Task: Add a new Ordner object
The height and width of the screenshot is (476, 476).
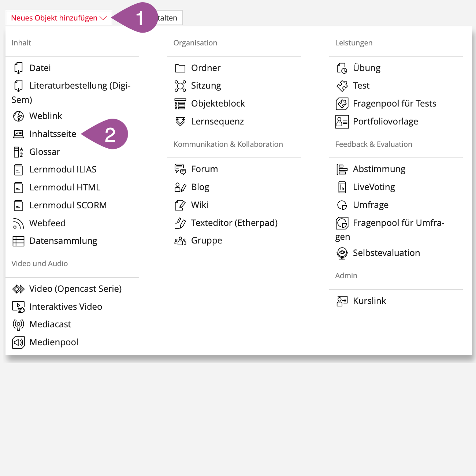Action: [x=205, y=68]
